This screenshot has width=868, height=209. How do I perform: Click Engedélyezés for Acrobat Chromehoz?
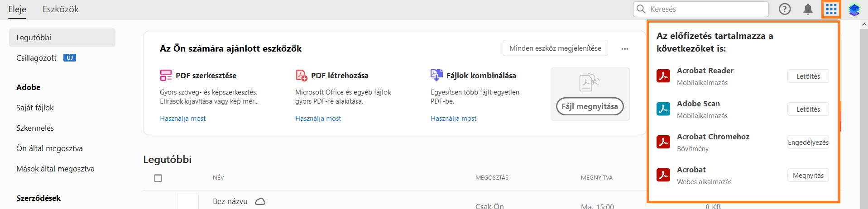pyautogui.click(x=808, y=142)
